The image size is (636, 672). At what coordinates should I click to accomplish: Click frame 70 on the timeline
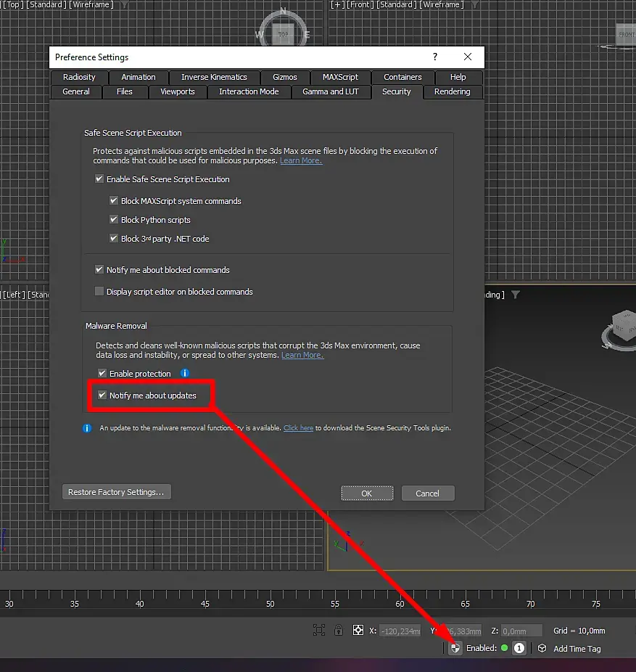[x=530, y=604]
